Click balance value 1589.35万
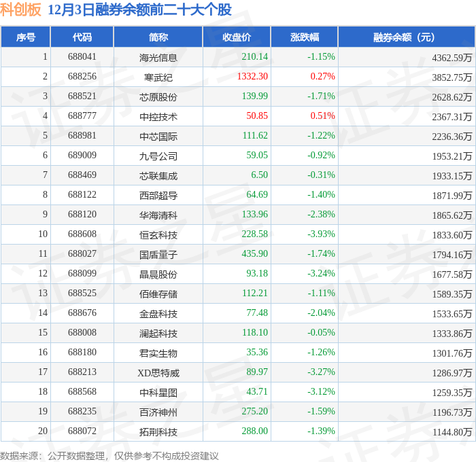The width and height of the screenshot is (476, 462). click(x=452, y=294)
